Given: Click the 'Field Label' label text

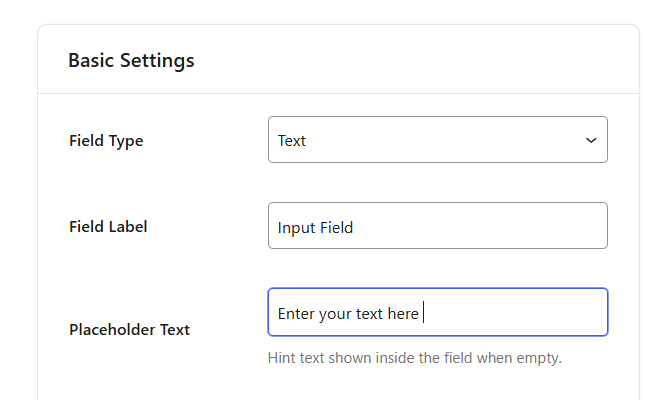Looking at the screenshot, I should (108, 227).
